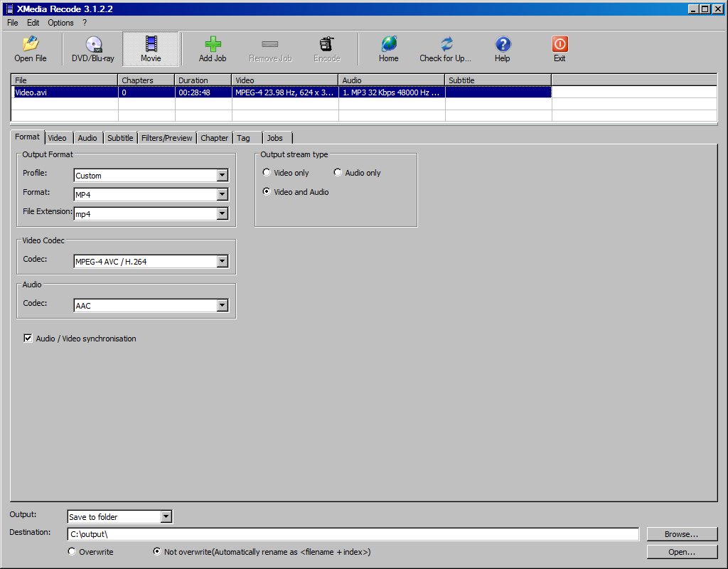Select the Format tab
The width and height of the screenshot is (728, 569).
(x=28, y=137)
